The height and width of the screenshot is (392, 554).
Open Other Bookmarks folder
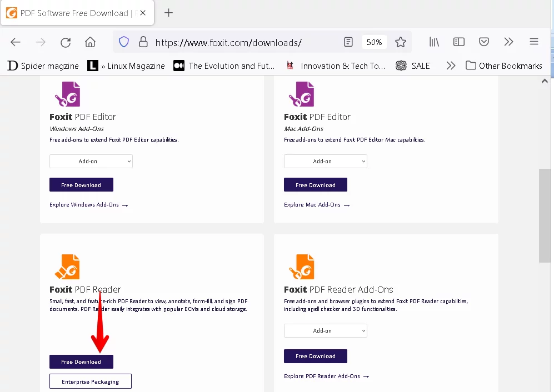[504, 66]
